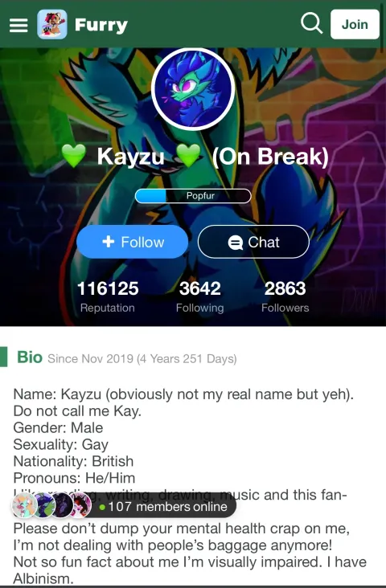Click the Popfur level progress bar

pos(193,196)
